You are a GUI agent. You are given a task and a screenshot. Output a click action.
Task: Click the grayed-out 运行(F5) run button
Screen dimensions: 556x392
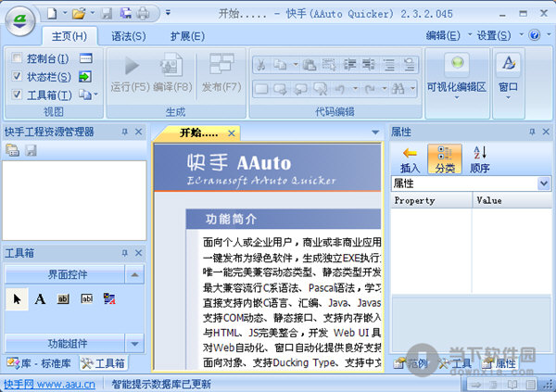(x=131, y=72)
